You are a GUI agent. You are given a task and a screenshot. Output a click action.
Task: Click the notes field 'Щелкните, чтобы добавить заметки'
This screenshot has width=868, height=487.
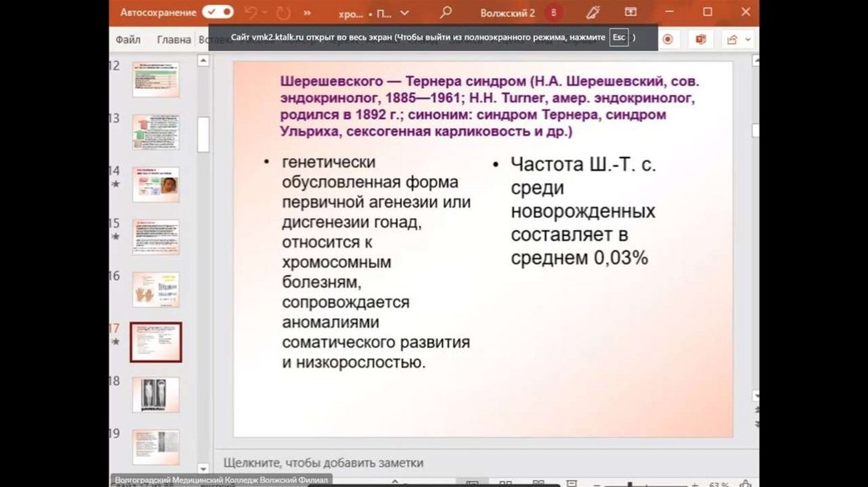point(323,462)
